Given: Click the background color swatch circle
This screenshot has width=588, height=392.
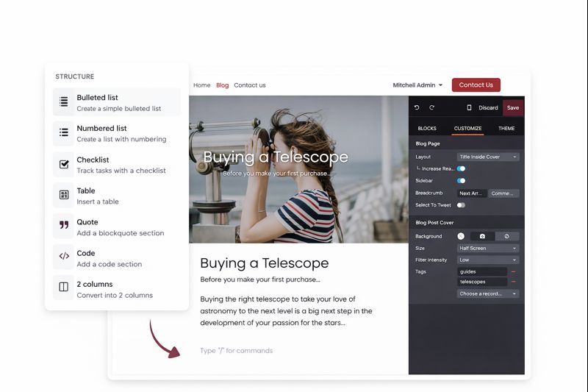Looking at the screenshot, I should click(x=461, y=236).
